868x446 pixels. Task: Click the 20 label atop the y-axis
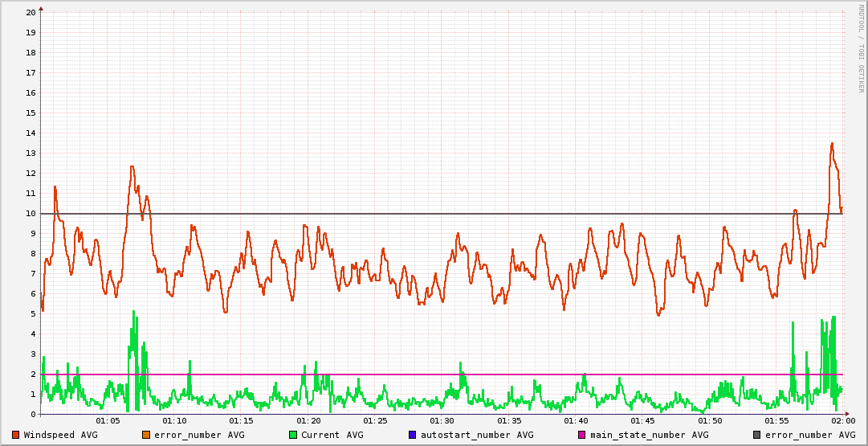(x=31, y=12)
